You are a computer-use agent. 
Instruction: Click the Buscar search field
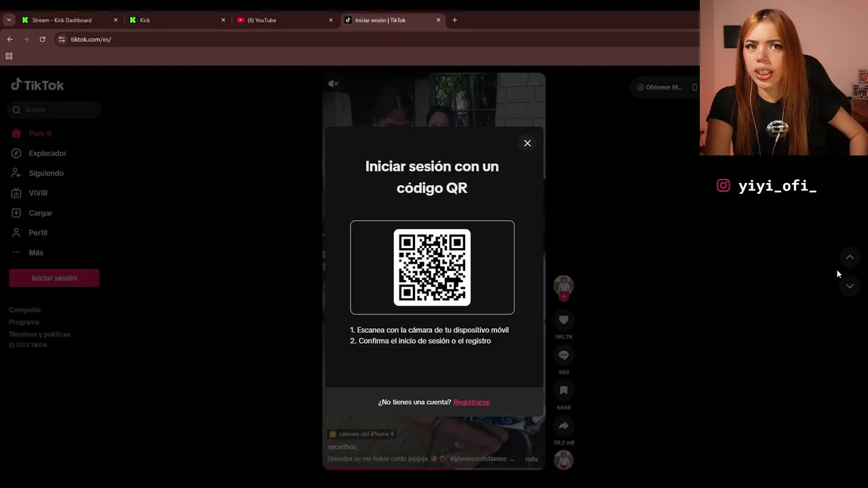point(54,110)
